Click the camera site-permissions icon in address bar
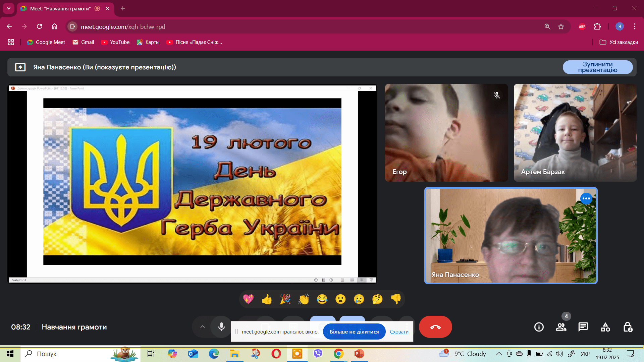 click(x=72, y=26)
